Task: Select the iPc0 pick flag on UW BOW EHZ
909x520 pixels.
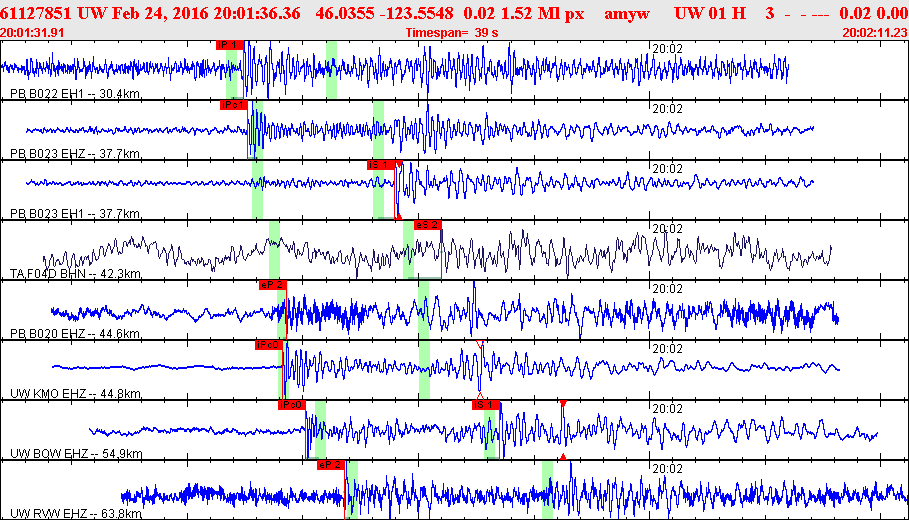Action: 292,405
